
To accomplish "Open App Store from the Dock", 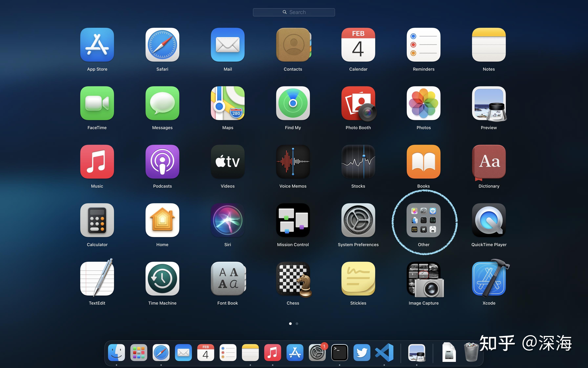I will 295,352.
